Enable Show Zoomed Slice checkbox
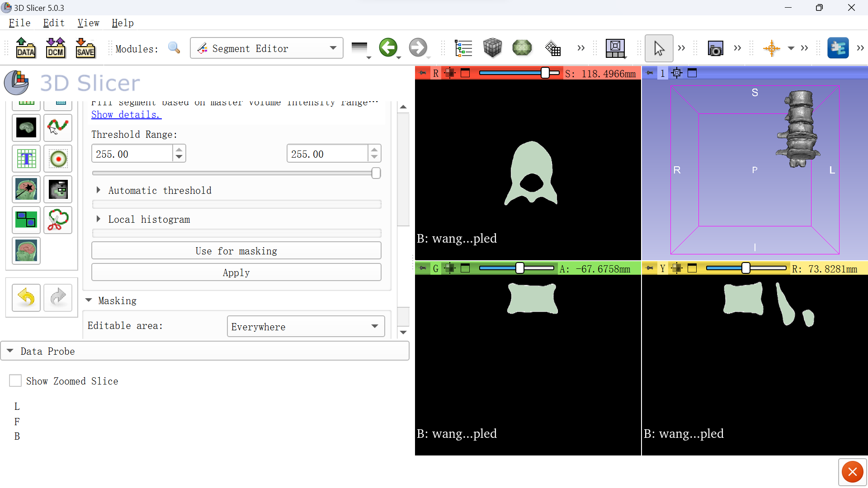Image resolution: width=868 pixels, height=488 pixels. pyautogui.click(x=15, y=381)
